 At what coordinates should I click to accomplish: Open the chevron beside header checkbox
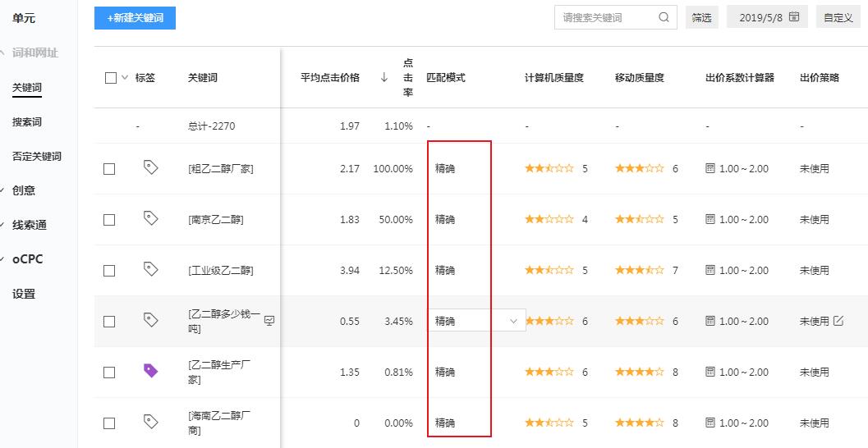(125, 78)
